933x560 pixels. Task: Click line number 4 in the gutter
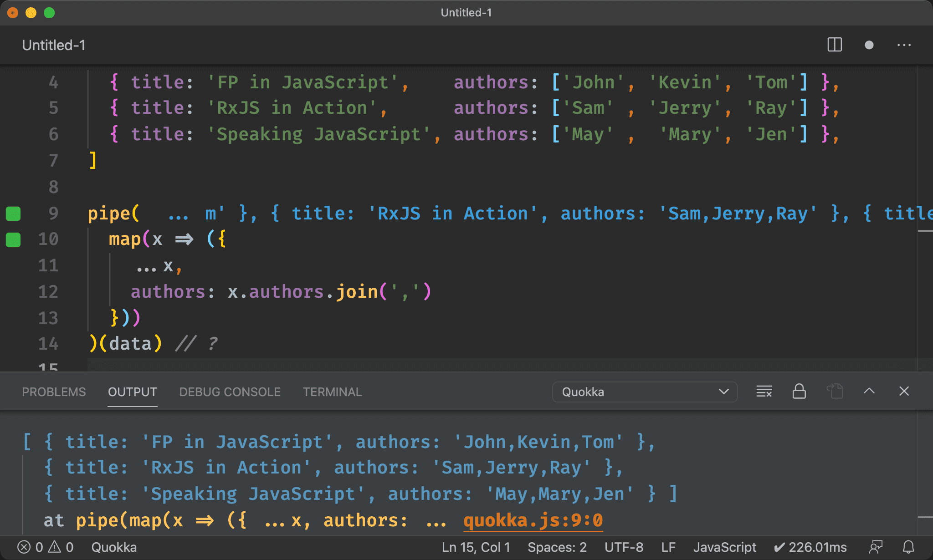(x=53, y=82)
